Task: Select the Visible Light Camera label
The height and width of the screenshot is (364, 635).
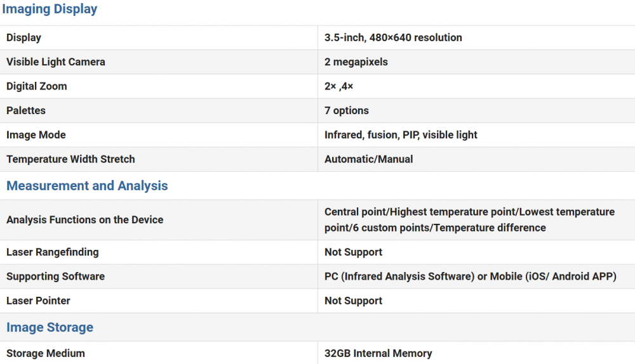Action: click(56, 62)
